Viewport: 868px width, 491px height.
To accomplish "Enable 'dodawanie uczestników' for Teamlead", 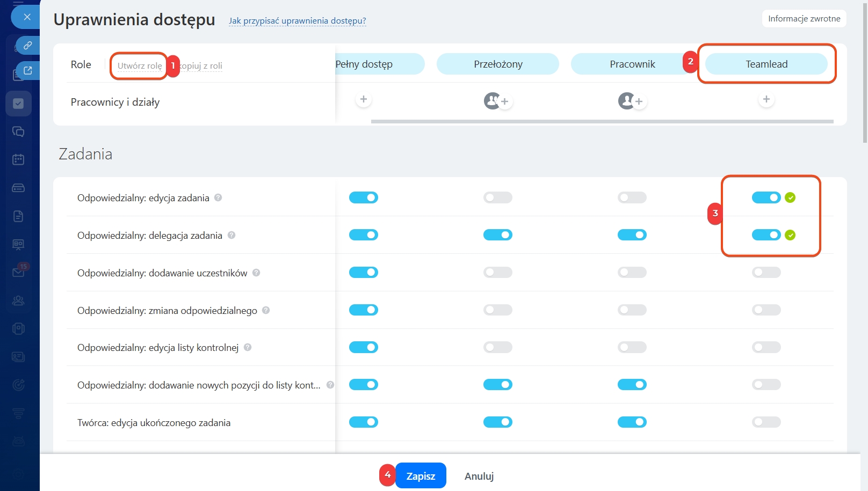I will [766, 273].
